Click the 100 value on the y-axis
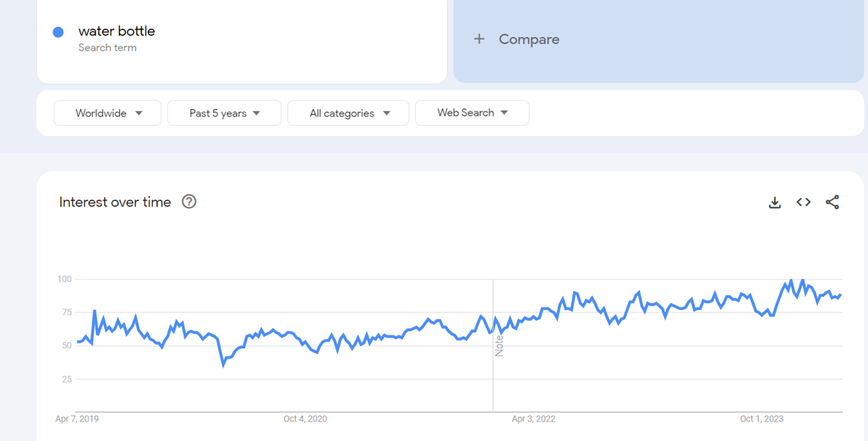Screen dimensions: 868x441 [64, 279]
